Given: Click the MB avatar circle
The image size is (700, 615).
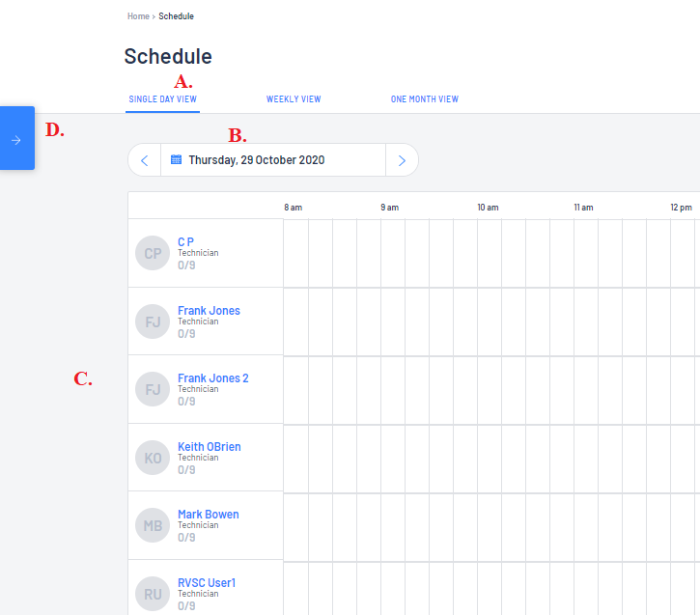Looking at the screenshot, I should coord(153,525).
